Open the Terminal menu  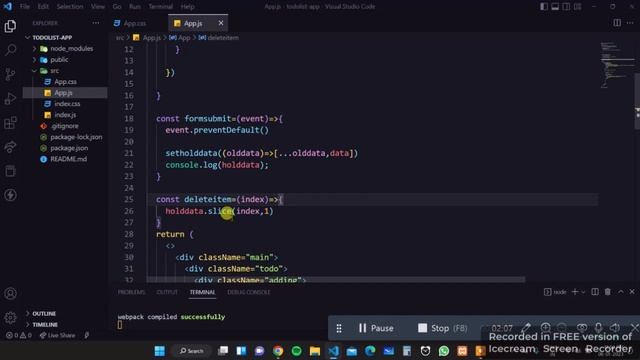click(x=160, y=7)
